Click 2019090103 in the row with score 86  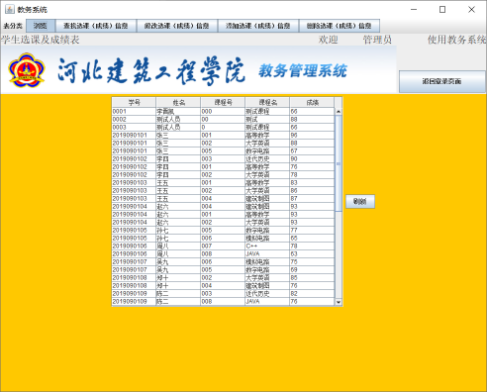pyautogui.click(x=134, y=191)
